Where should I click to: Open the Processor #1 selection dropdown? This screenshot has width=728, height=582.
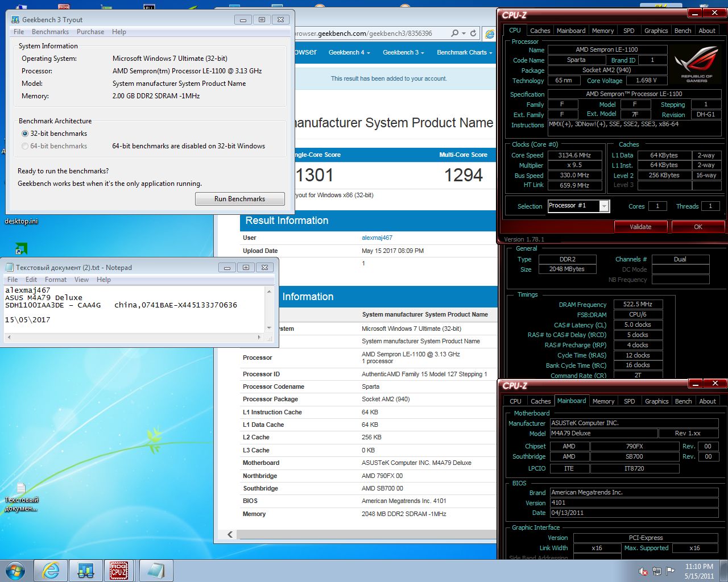604,206
